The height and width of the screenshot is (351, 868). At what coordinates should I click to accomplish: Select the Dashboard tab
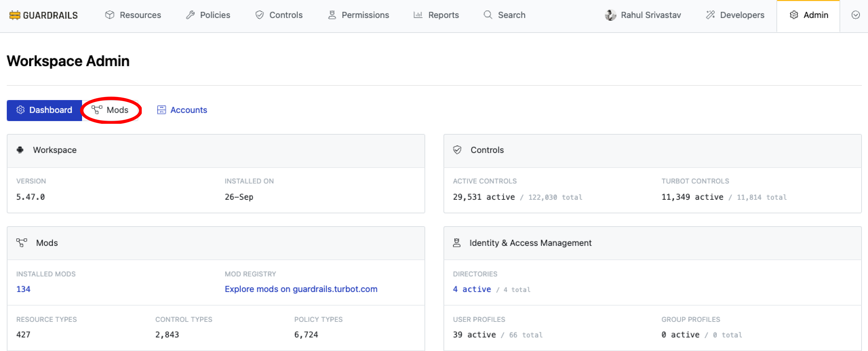(x=44, y=110)
